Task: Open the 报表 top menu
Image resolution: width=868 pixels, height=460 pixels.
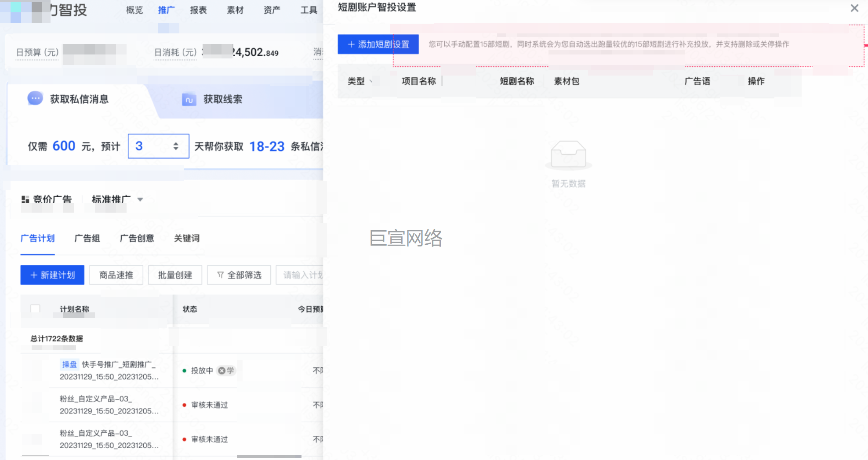Action: [198, 10]
